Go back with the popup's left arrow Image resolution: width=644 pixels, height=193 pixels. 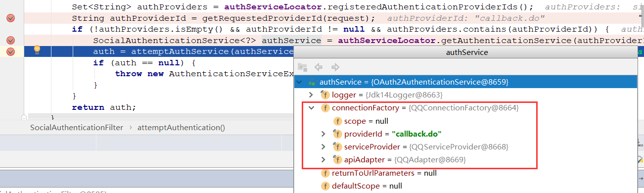pos(319,67)
